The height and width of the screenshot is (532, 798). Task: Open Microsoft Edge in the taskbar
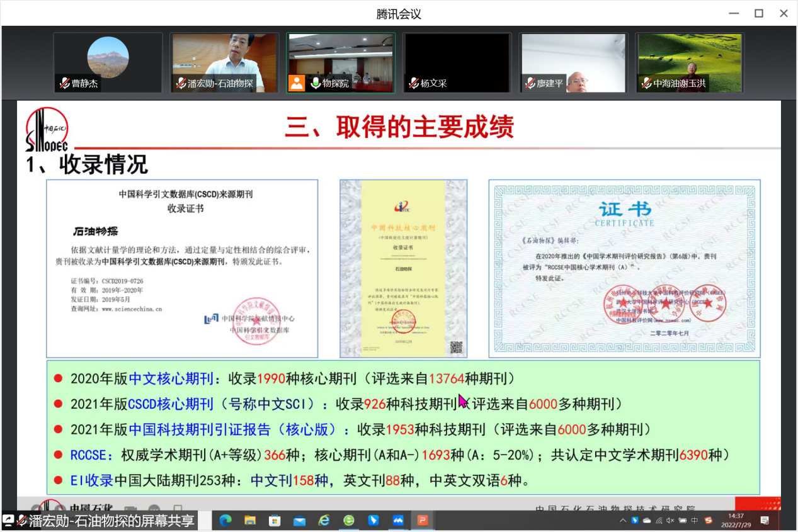pyautogui.click(x=225, y=521)
